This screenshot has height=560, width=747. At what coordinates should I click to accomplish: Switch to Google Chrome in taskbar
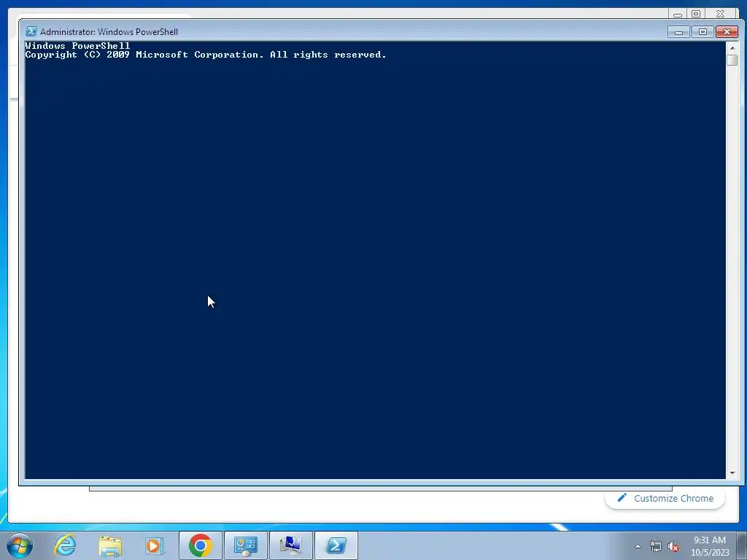(x=201, y=545)
